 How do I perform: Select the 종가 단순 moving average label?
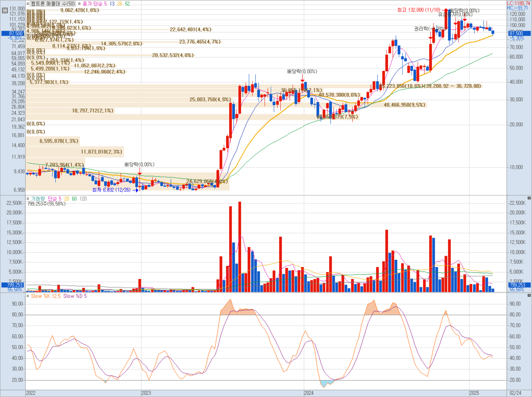pyautogui.click(x=93, y=4)
